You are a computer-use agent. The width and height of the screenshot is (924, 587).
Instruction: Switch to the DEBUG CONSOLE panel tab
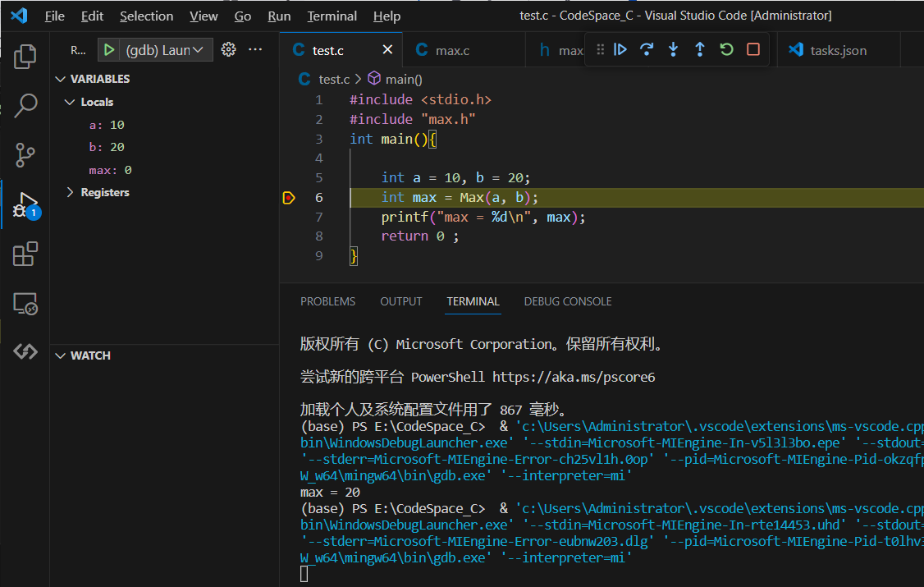[x=568, y=302]
